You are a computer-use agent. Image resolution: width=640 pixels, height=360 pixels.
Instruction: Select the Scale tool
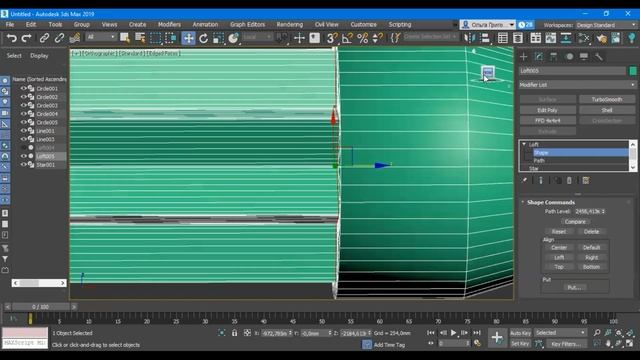click(x=218, y=38)
